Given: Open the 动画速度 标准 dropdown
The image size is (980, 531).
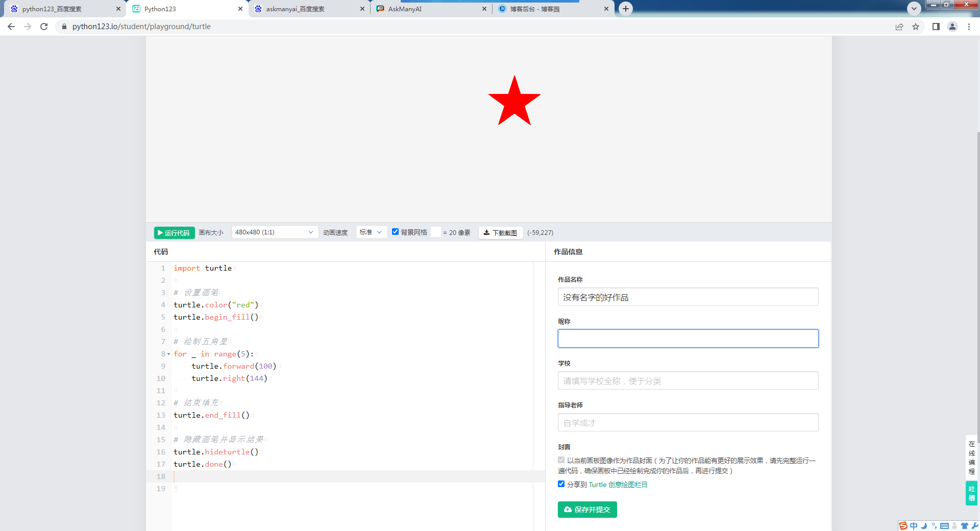Looking at the screenshot, I should pos(371,232).
